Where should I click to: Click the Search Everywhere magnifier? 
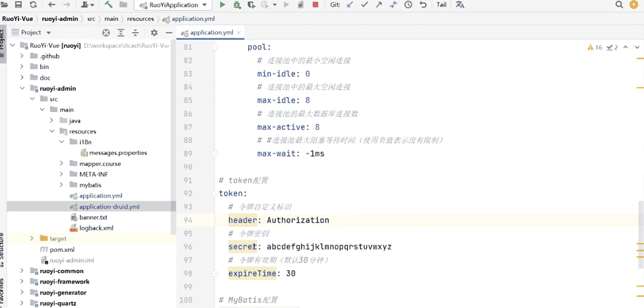click(x=619, y=5)
